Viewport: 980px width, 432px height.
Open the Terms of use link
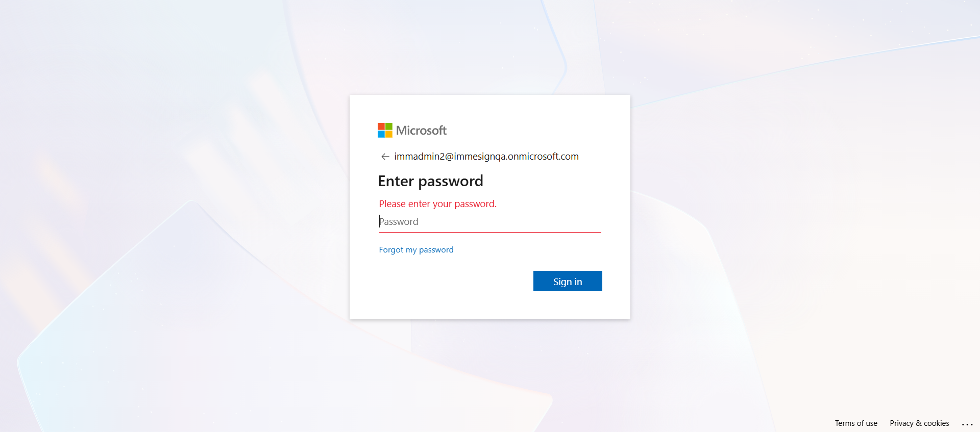856,423
